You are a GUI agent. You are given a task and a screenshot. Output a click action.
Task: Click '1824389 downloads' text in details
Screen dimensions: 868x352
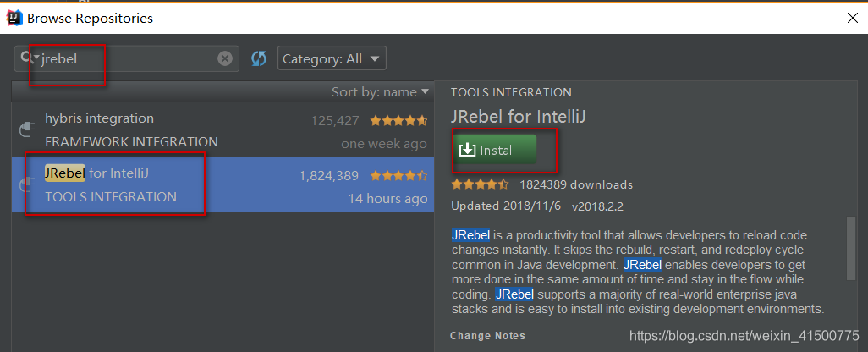click(x=576, y=184)
